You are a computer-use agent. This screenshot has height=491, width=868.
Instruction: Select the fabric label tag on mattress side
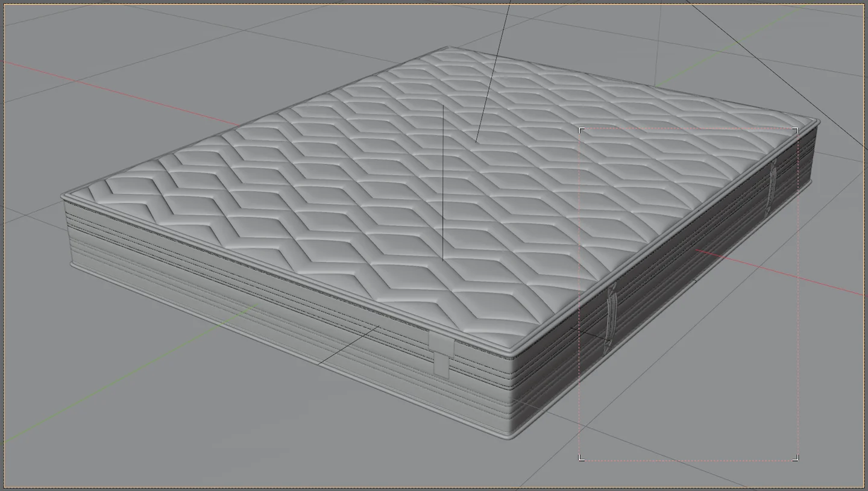coord(441,353)
